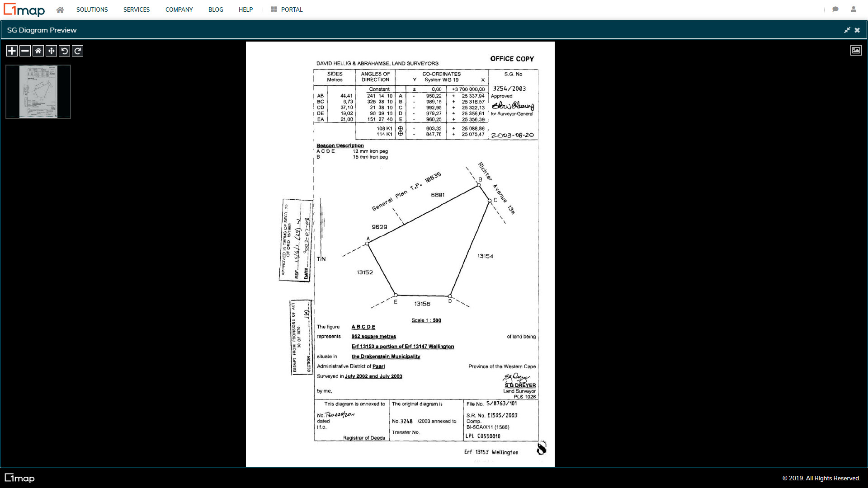Image resolution: width=868 pixels, height=488 pixels.
Task: Click 'LPI. C0550010' text
Action: [x=483, y=436]
